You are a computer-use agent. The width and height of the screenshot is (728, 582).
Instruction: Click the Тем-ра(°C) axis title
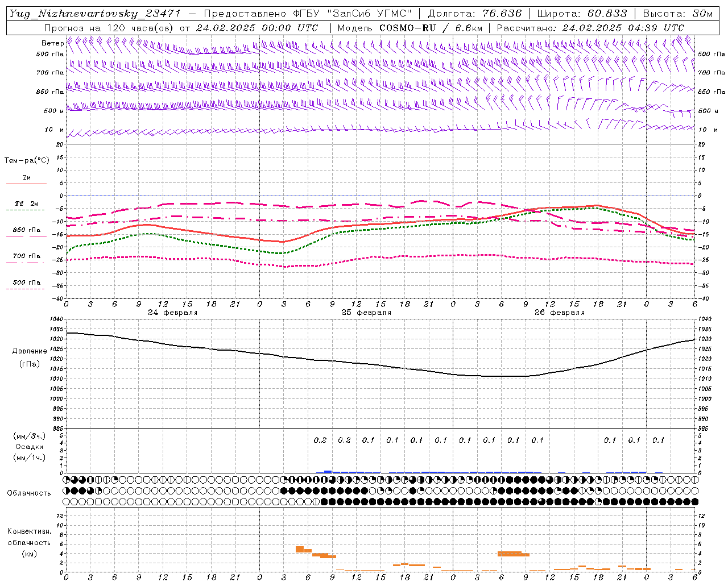[27, 161]
